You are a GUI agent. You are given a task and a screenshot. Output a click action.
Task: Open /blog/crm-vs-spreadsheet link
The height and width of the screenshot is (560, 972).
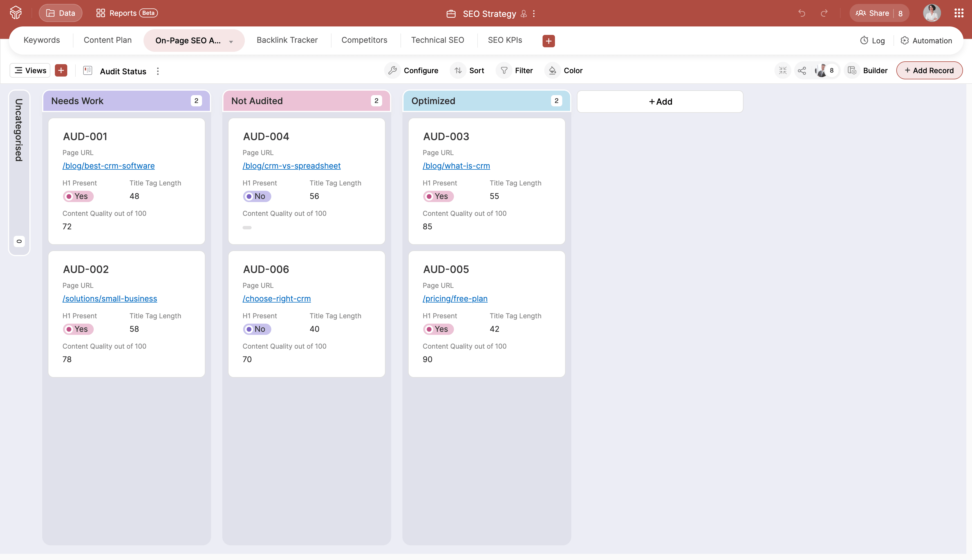292,166
